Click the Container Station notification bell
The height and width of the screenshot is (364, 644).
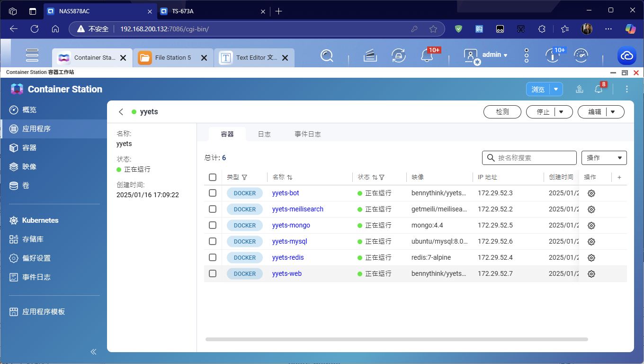599,89
